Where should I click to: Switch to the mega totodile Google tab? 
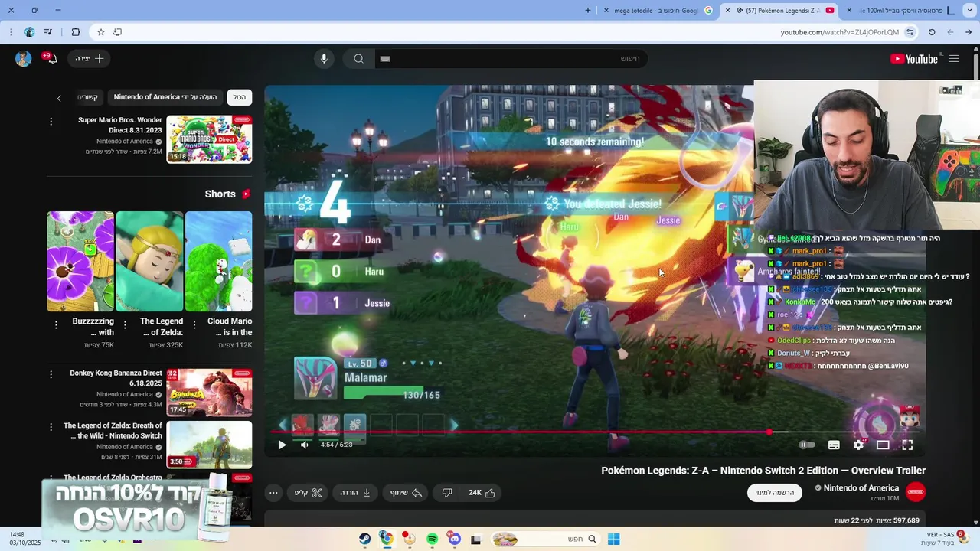tap(657, 10)
